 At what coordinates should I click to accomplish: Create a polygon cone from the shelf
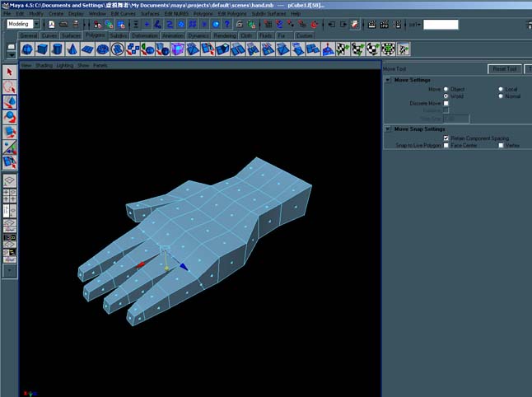pyautogui.click(x=72, y=49)
